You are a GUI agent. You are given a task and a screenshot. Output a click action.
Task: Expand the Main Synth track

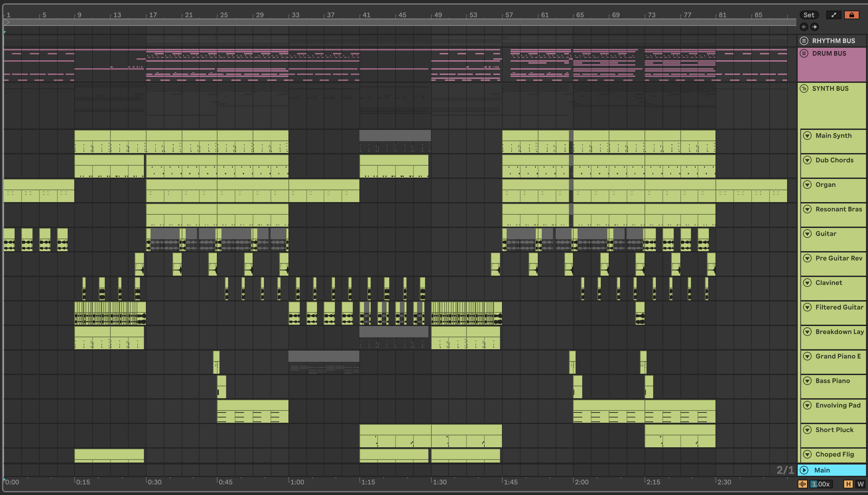[x=807, y=136]
